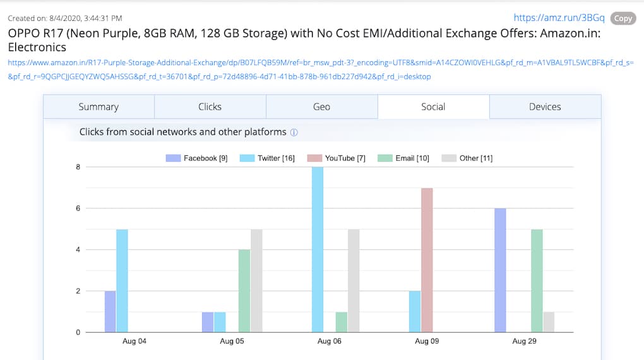The image size is (644, 360).
Task: Click the Twitter bar on Aug 04
Action: point(122,280)
